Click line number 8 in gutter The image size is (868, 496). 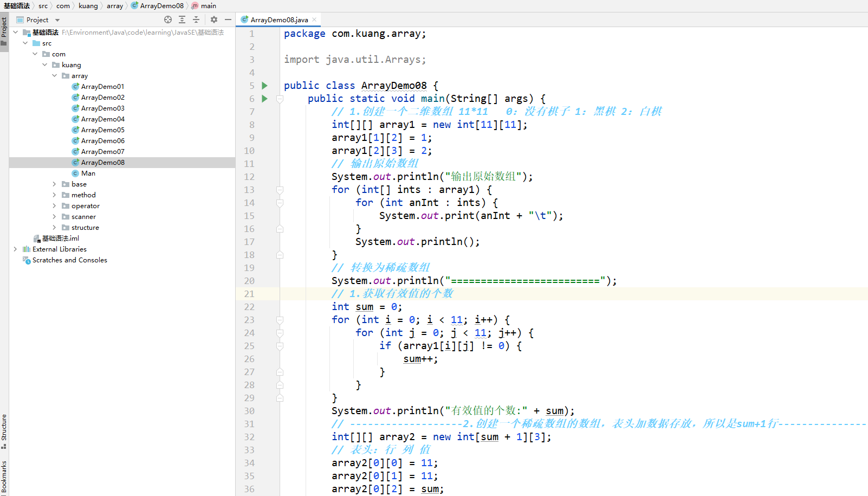tap(252, 125)
